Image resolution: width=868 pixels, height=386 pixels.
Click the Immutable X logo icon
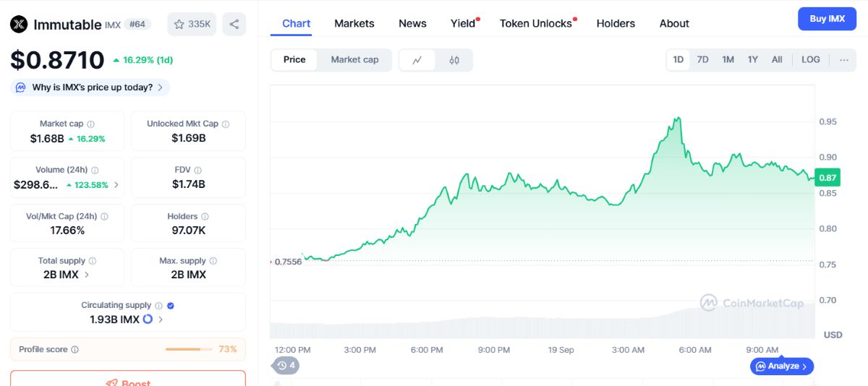point(19,25)
